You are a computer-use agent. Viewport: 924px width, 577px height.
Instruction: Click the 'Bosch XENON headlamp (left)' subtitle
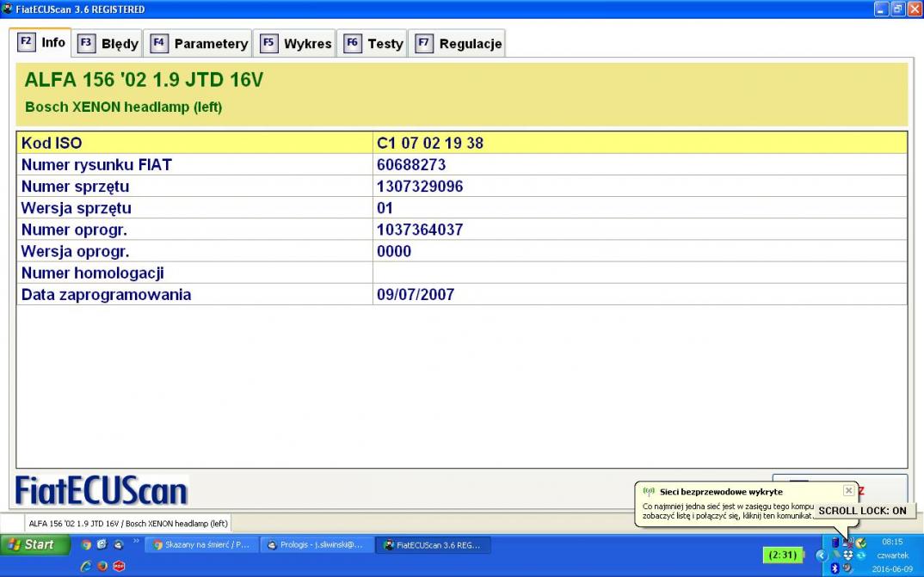[x=124, y=107]
